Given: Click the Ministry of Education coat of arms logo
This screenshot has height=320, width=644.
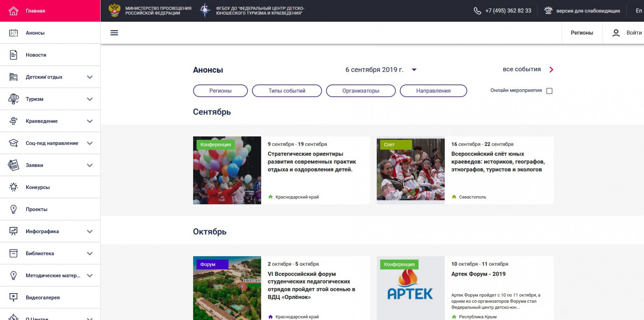Looking at the screenshot, I should 115,10.
